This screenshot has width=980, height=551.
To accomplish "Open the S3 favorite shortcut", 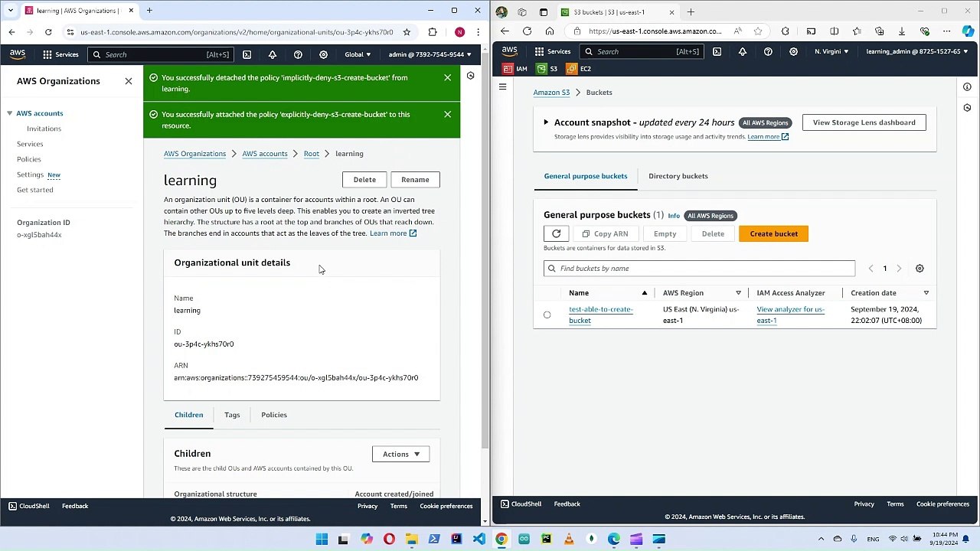I will pos(547,69).
